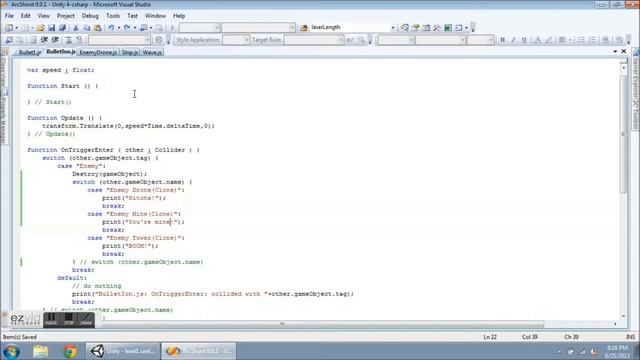Image resolution: width=640 pixels, height=360 pixels.
Task: Open the Test menu
Action: pos(132,16)
